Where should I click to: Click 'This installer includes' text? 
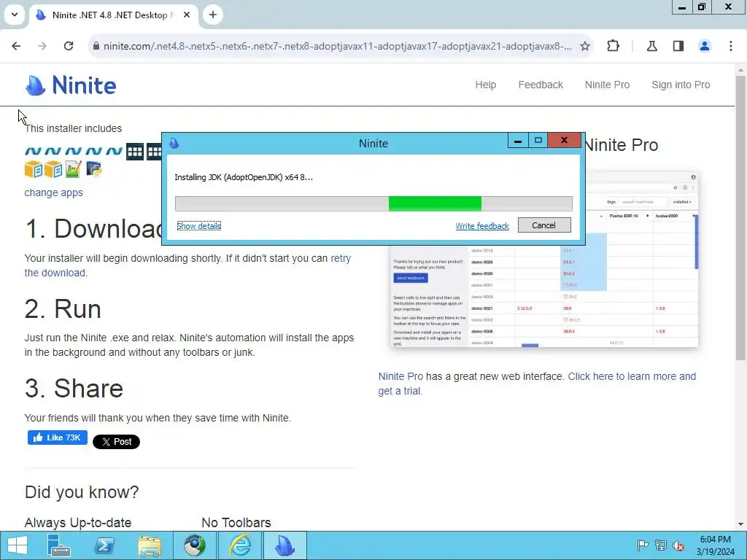[74, 128]
